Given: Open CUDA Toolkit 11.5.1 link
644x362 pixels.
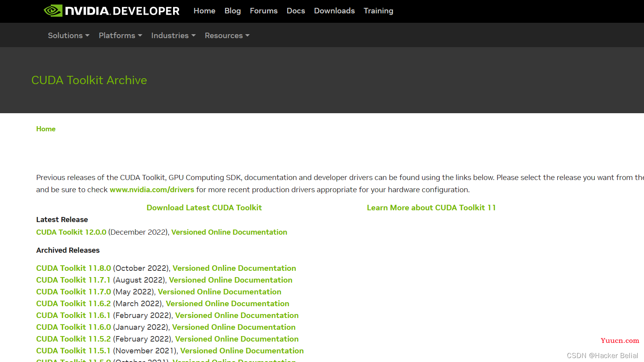Looking at the screenshot, I should [73, 351].
